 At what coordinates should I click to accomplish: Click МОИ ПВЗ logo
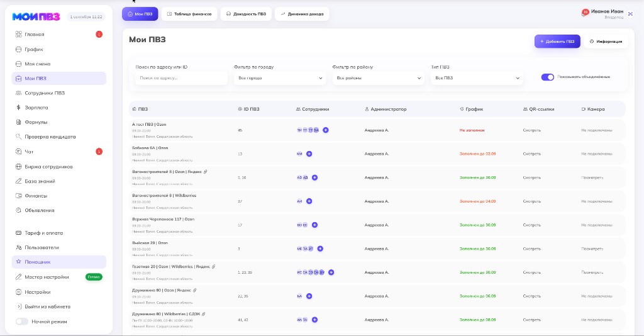tap(36, 17)
